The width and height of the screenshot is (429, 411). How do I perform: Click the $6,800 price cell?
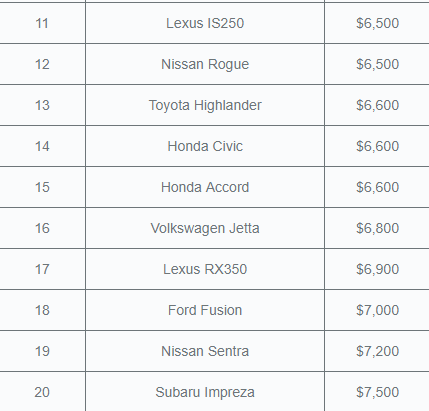pyautogui.click(x=377, y=228)
